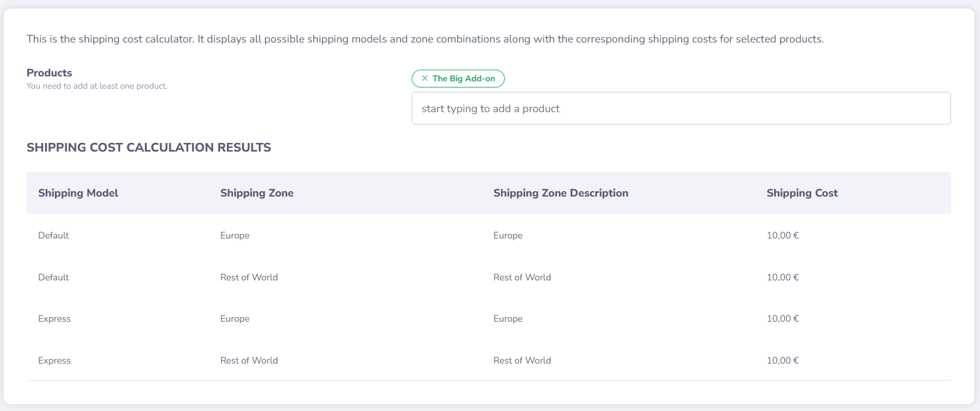Click Europe description in Express row

508,319
